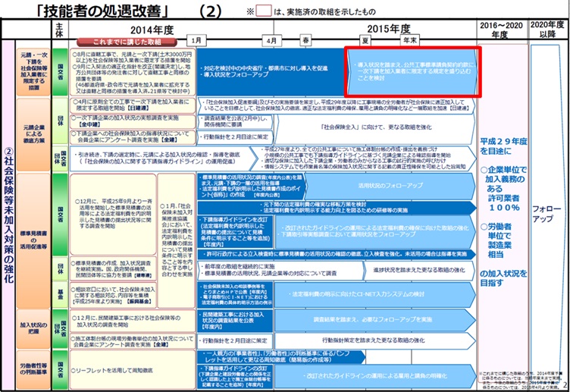This screenshot has width=570, height=392.
Task: Click goal text 企業単位で加入義務のある許可業者100%
Action: (503, 189)
